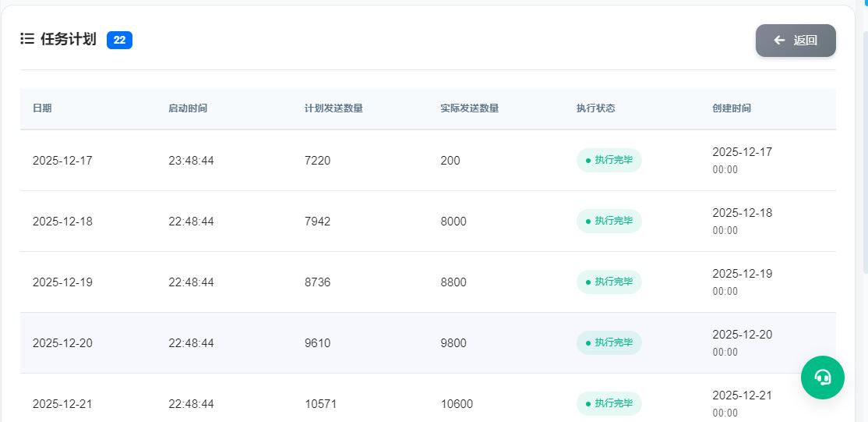
Task: Click start time 22:48:44 in 2025-12-18 row
Action: click(191, 222)
